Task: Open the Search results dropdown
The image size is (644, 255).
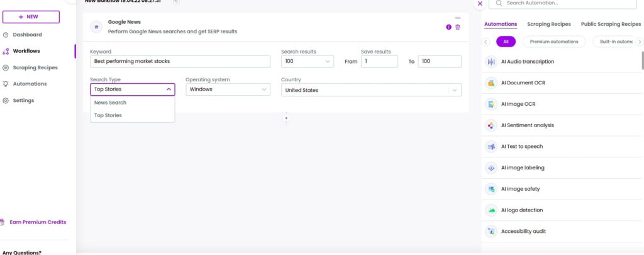Action: 308,62
